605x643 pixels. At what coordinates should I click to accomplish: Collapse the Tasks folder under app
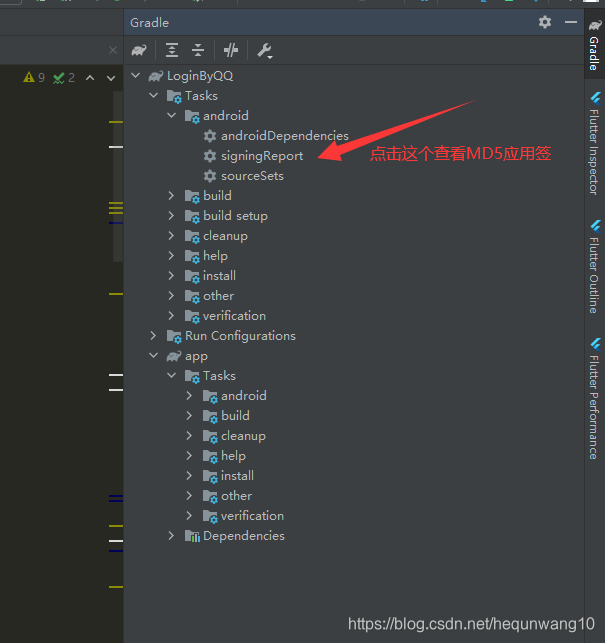(172, 376)
